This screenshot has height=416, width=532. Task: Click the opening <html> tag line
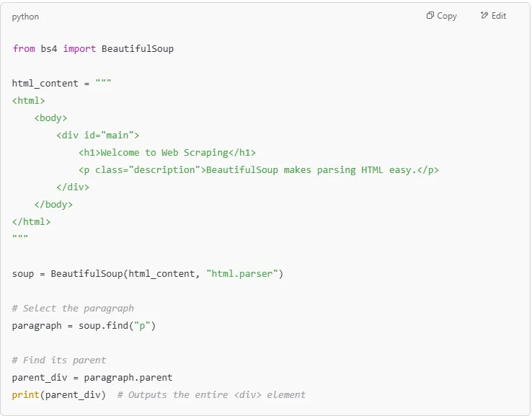(x=29, y=101)
